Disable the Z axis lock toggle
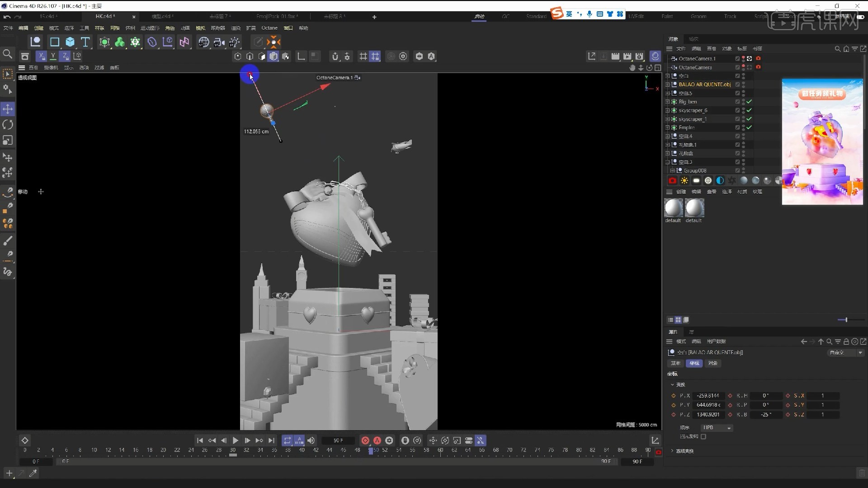 tap(65, 56)
